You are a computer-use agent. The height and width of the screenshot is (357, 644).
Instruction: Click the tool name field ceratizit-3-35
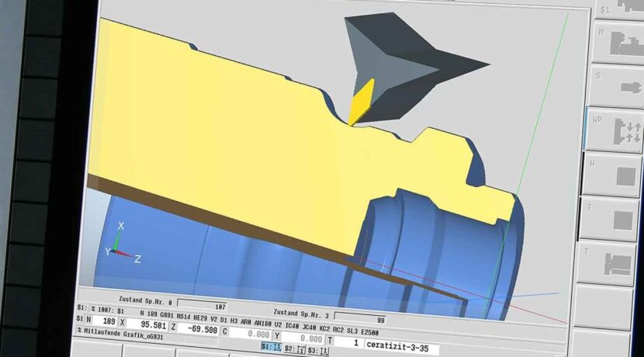tap(402, 348)
